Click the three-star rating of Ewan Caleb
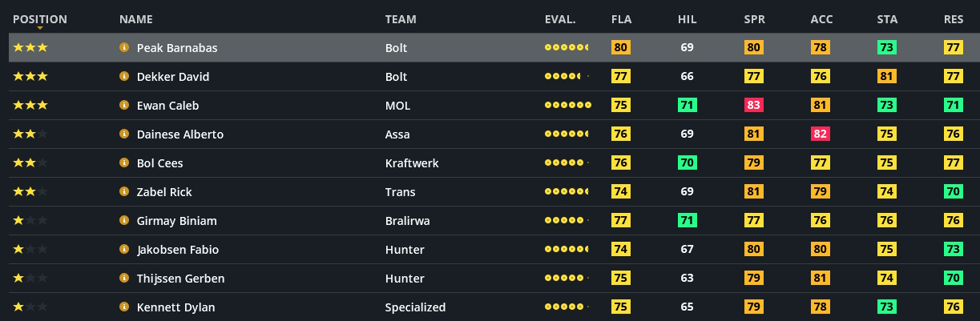This screenshot has height=321, width=980. (x=30, y=106)
